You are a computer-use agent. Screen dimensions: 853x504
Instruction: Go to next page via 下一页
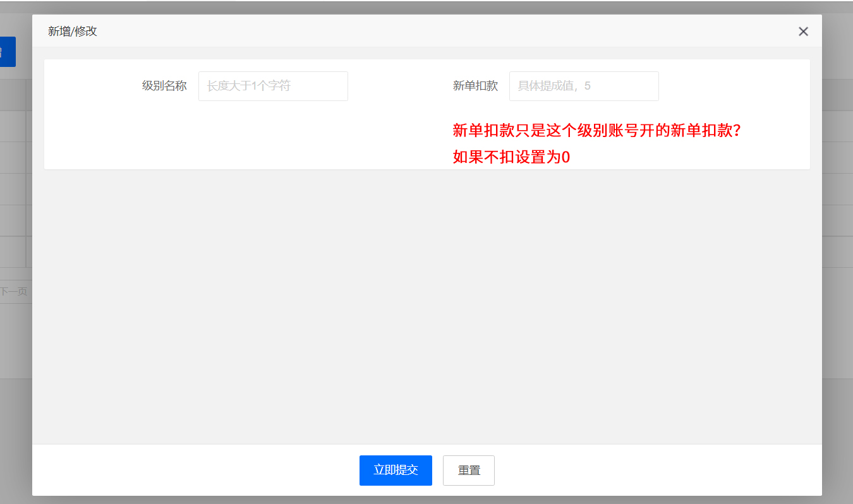tap(14, 292)
